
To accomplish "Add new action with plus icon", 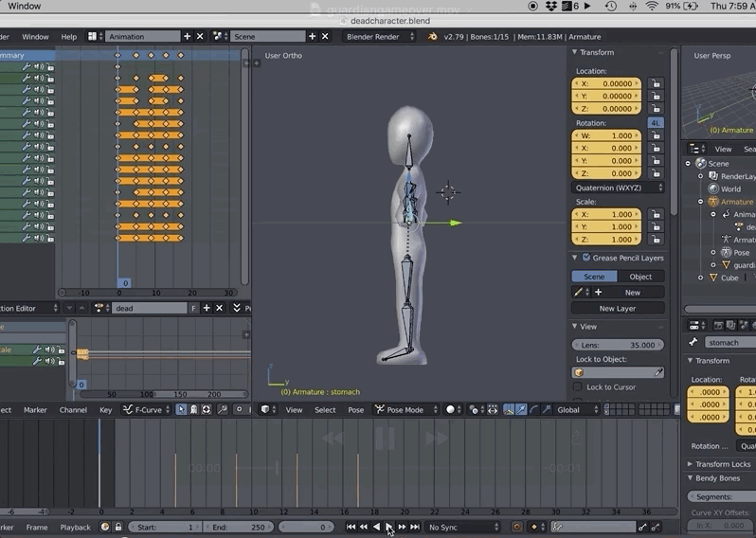I will (x=207, y=309).
